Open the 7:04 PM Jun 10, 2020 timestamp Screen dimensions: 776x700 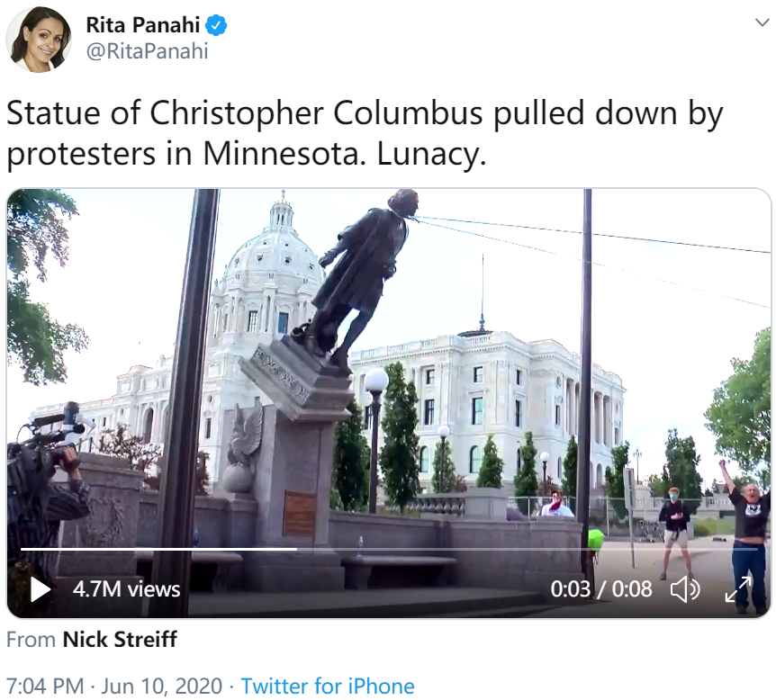coord(114,687)
